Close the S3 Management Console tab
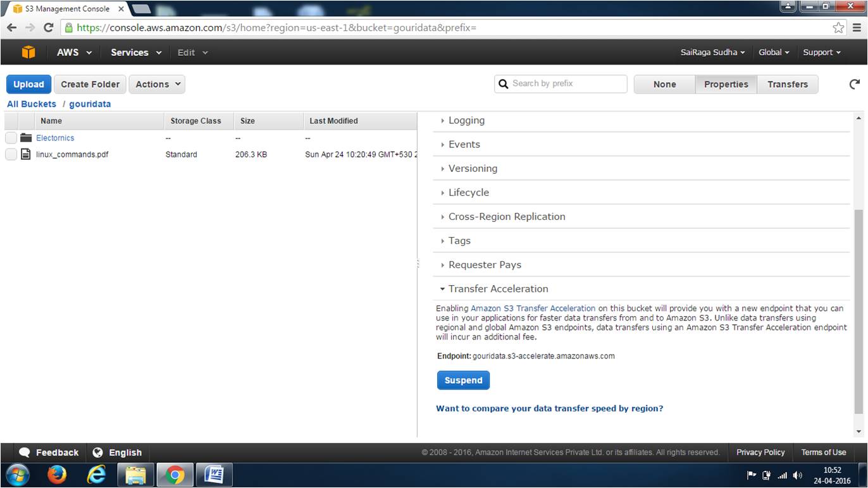Screen dimensions: 868x488 pyautogui.click(x=121, y=9)
